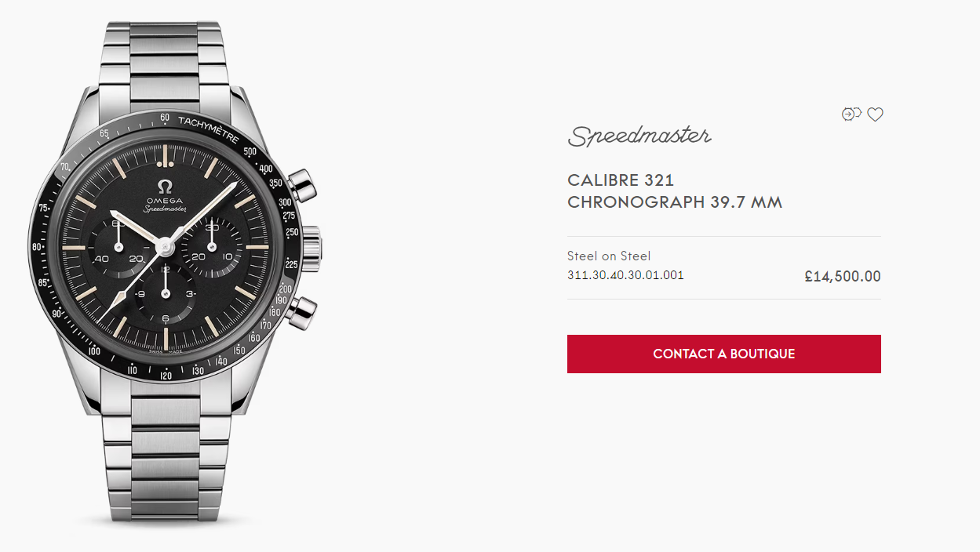Add the watch to the compare list

click(851, 114)
